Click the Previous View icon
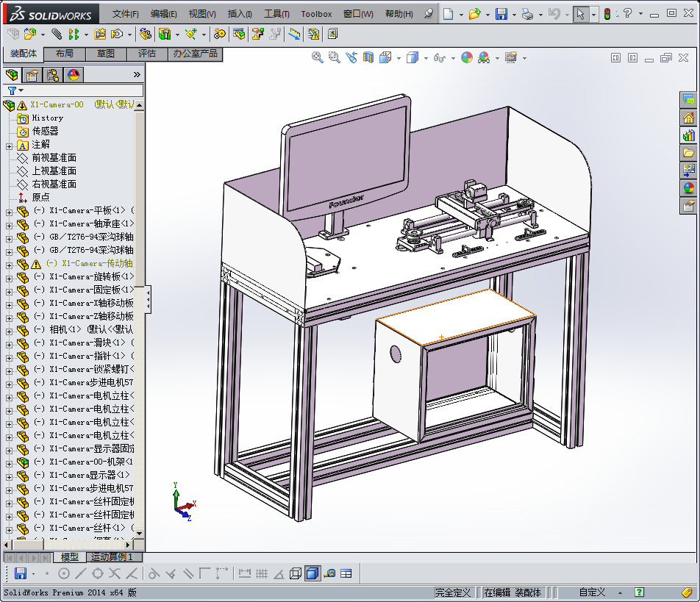The width and height of the screenshot is (700, 602). [x=351, y=57]
